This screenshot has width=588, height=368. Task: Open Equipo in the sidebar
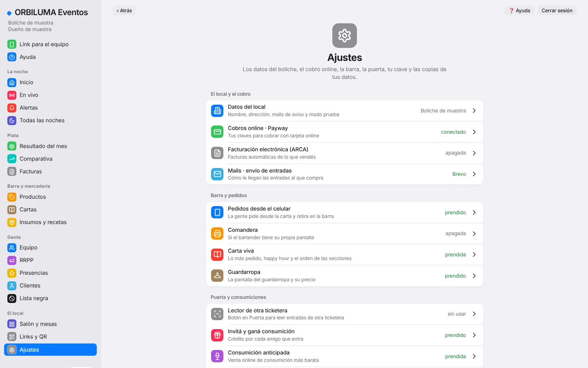50,247
